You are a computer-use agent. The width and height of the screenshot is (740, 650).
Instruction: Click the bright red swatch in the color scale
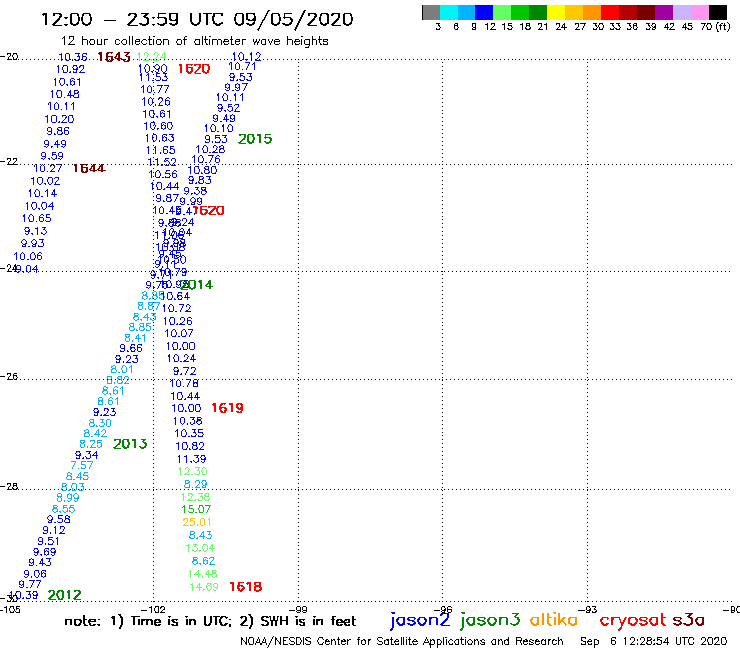coord(610,12)
